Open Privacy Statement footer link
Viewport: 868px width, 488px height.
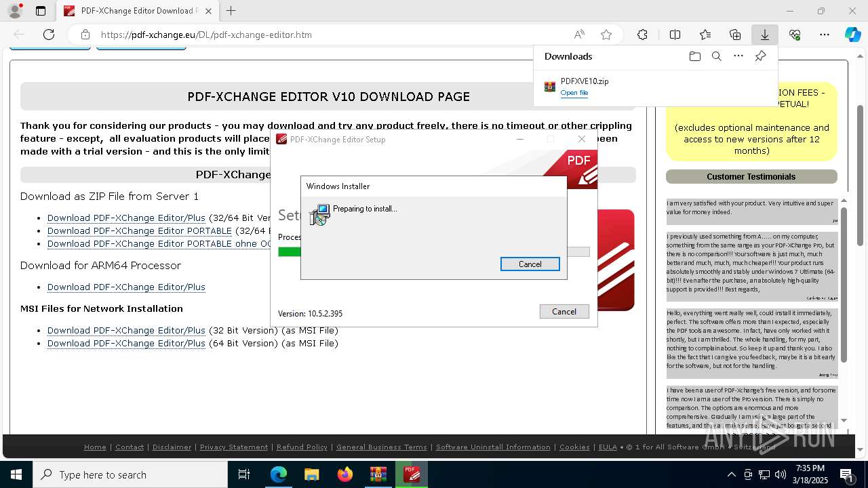point(234,447)
